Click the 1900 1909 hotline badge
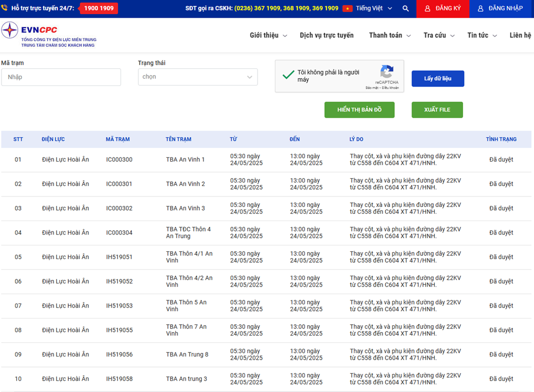534x392 pixels. [99, 8]
